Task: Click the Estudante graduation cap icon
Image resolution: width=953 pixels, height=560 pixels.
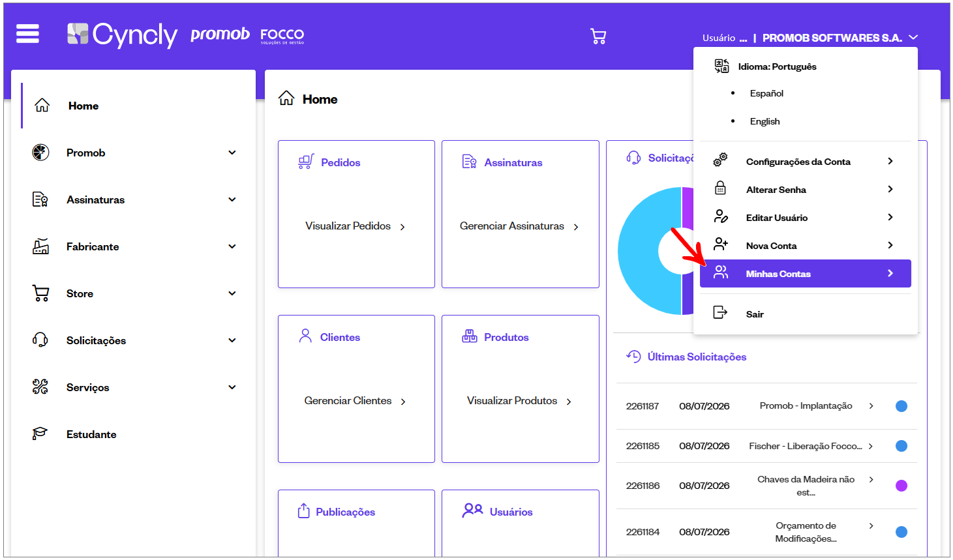Action: pos(40,434)
